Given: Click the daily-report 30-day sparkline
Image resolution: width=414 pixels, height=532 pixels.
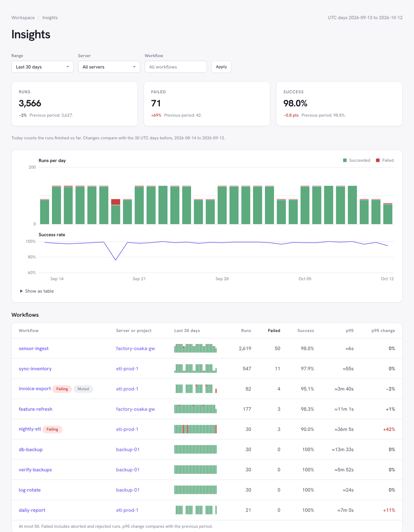Looking at the screenshot, I should click(195, 510).
